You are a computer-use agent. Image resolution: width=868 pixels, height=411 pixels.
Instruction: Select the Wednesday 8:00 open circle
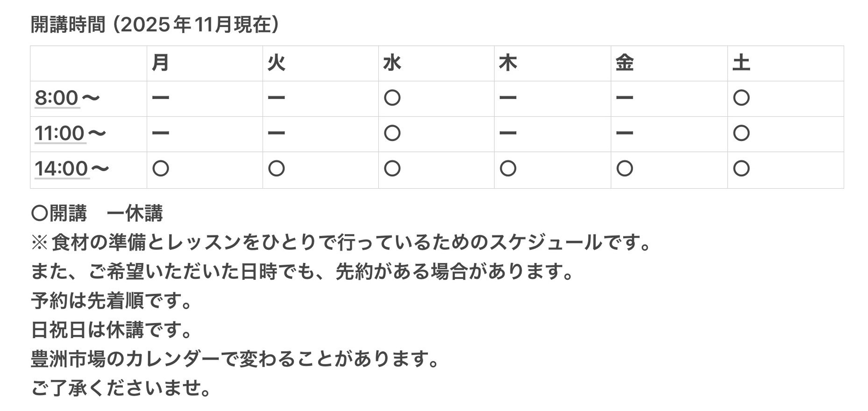[392, 98]
